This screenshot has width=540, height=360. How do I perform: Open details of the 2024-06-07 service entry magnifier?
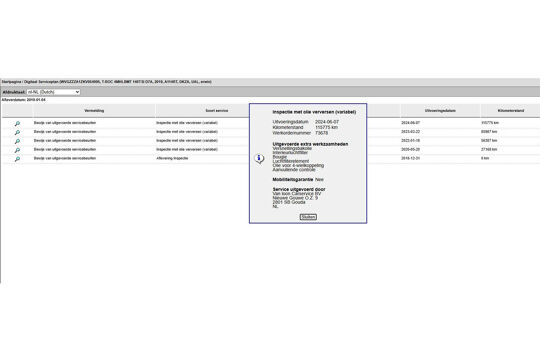coord(17,123)
